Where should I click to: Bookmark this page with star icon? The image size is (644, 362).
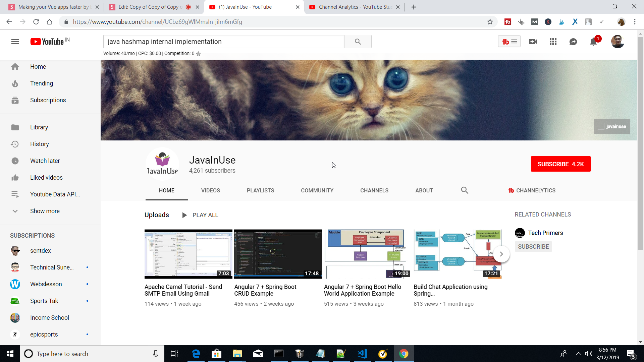(490, 22)
